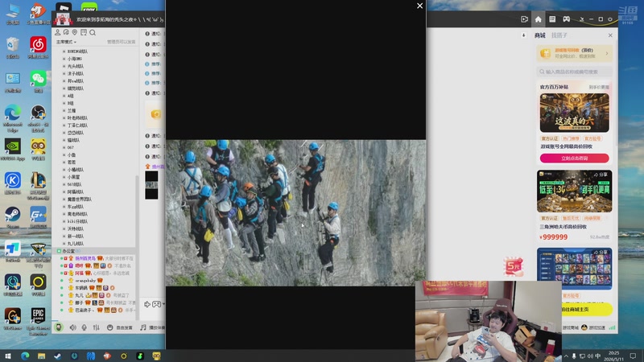This screenshot has width=644, height=362.
Task: Toggle the free speech smiley button
Action: click(x=119, y=327)
